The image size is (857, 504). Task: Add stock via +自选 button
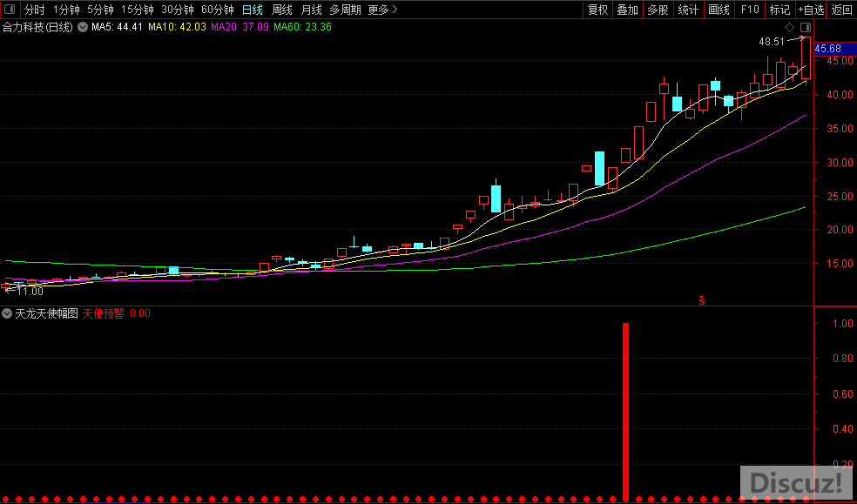click(810, 10)
